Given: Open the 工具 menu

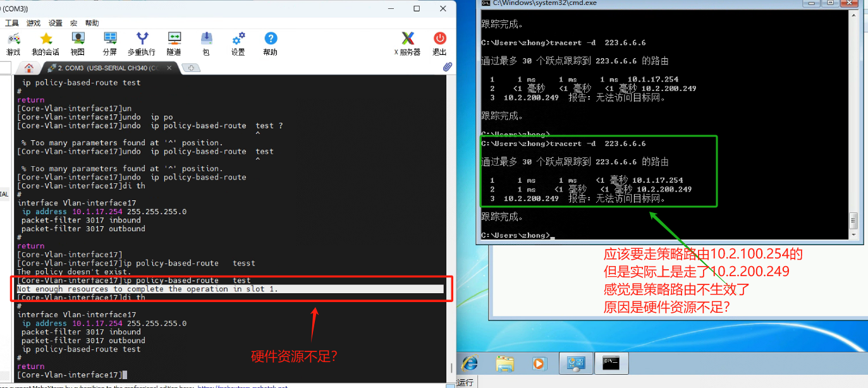Looking at the screenshot, I should (12, 23).
